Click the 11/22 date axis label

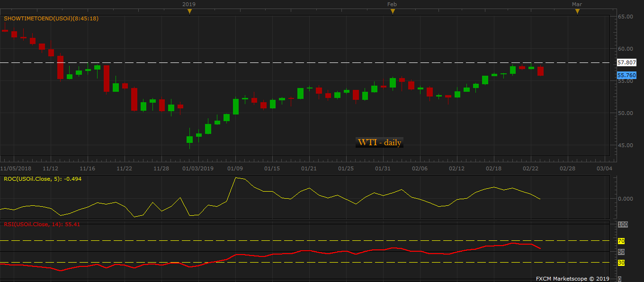click(x=125, y=168)
